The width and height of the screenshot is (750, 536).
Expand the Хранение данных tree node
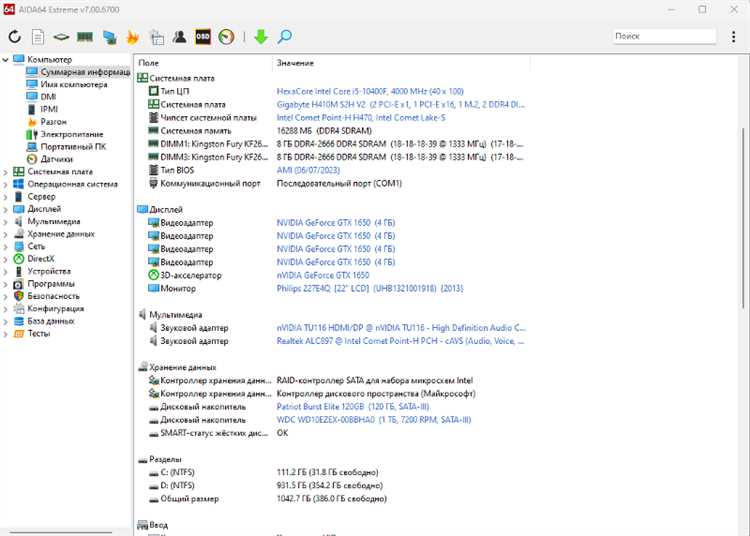coord(6,234)
